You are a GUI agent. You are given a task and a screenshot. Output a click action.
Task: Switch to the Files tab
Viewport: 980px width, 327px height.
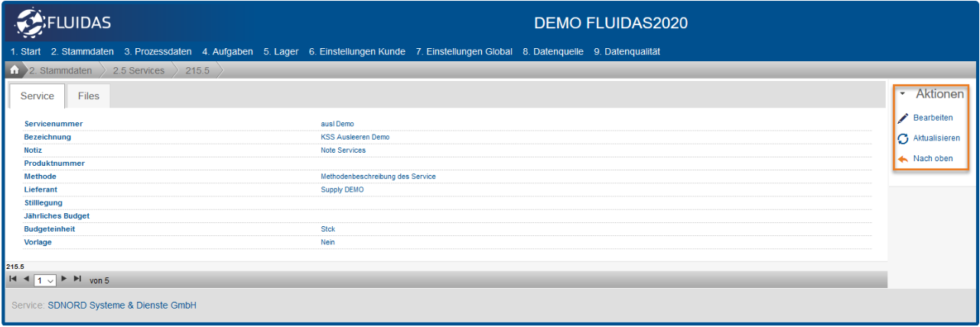click(88, 96)
